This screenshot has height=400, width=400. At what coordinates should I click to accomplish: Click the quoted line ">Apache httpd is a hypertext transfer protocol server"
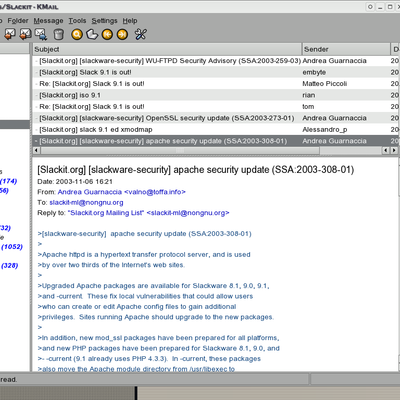click(x=144, y=255)
